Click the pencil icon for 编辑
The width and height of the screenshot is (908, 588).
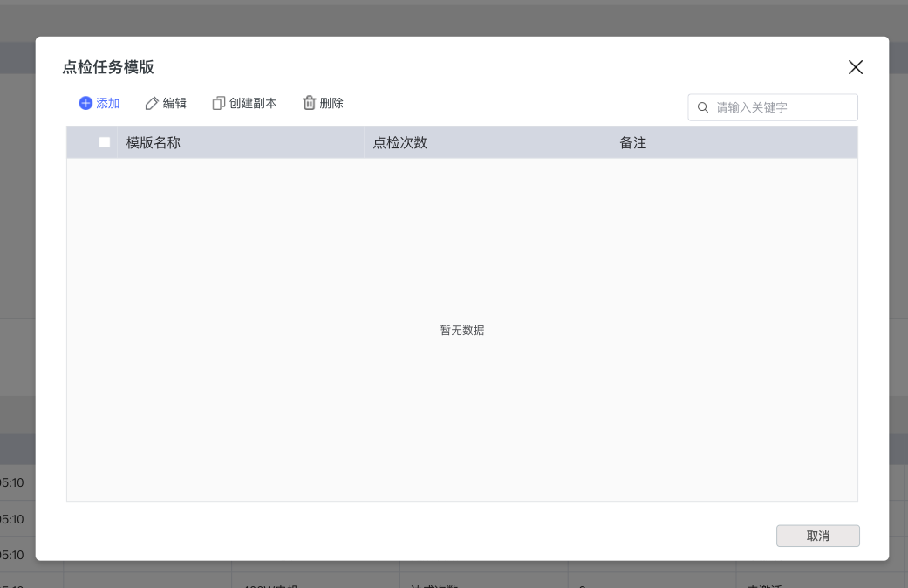[x=152, y=103]
